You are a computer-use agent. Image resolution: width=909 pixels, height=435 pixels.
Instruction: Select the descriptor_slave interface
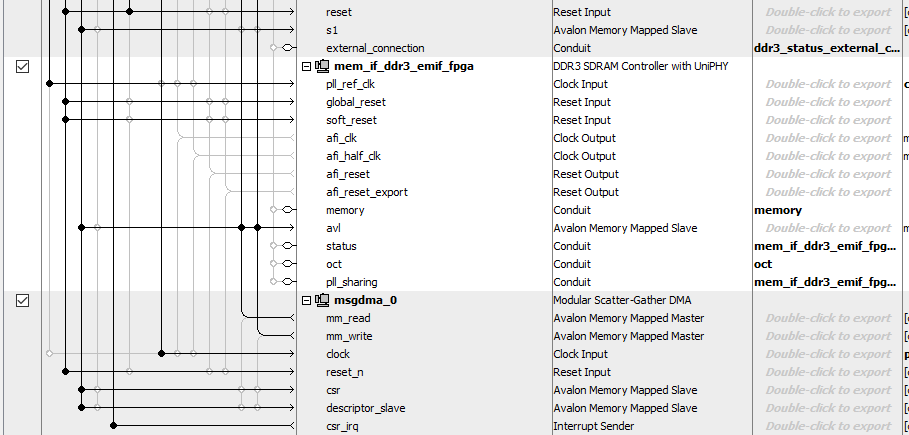pyautogui.click(x=365, y=408)
